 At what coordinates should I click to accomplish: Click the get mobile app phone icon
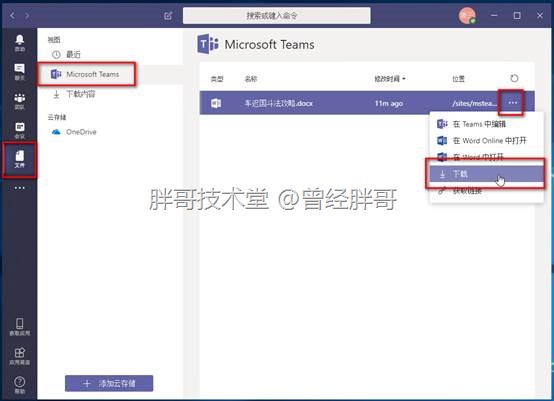click(19, 326)
